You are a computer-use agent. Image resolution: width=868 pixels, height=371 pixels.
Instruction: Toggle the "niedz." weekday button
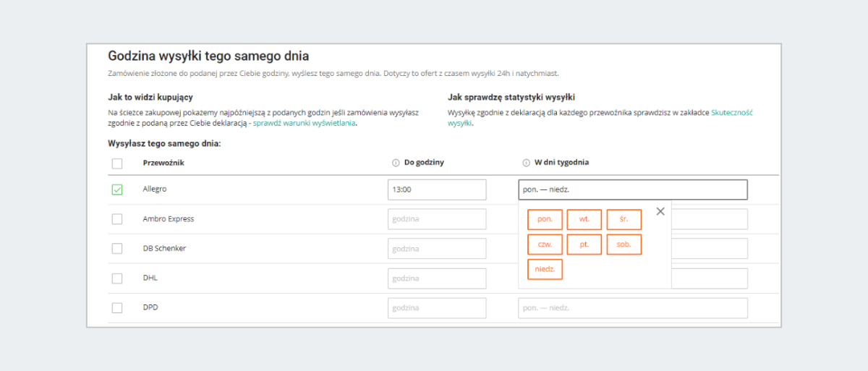(x=545, y=269)
